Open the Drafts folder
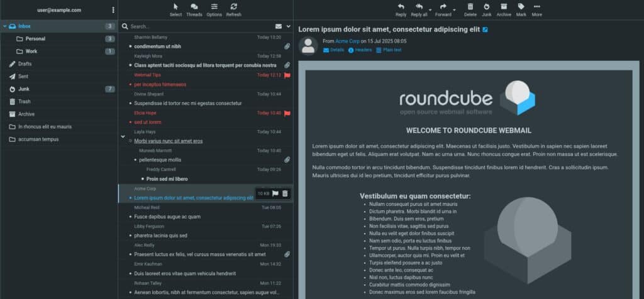Image resolution: width=644 pixels, height=299 pixels. coord(59,64)
